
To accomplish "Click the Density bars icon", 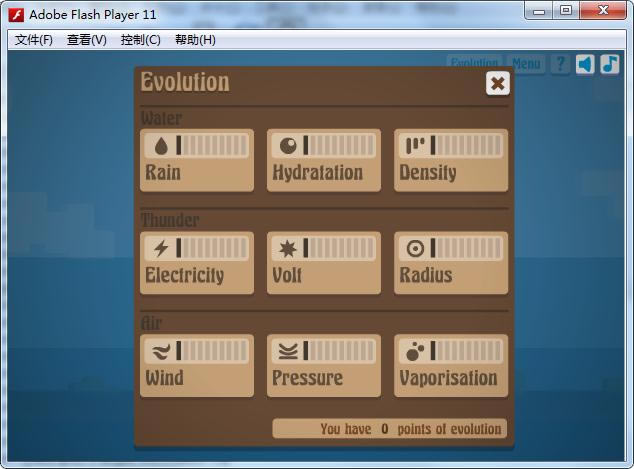I will click(415, 145).
